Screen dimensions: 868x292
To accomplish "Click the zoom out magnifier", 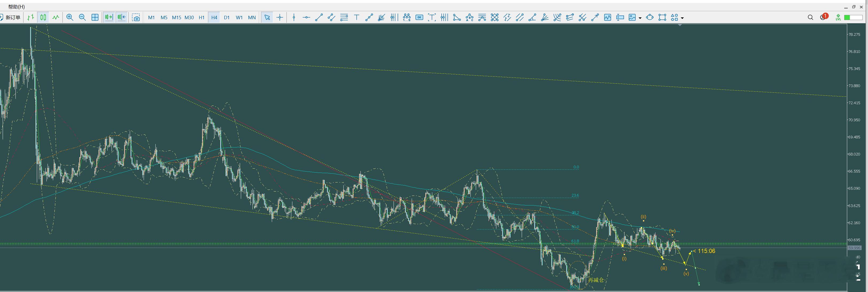I will 82,18.
